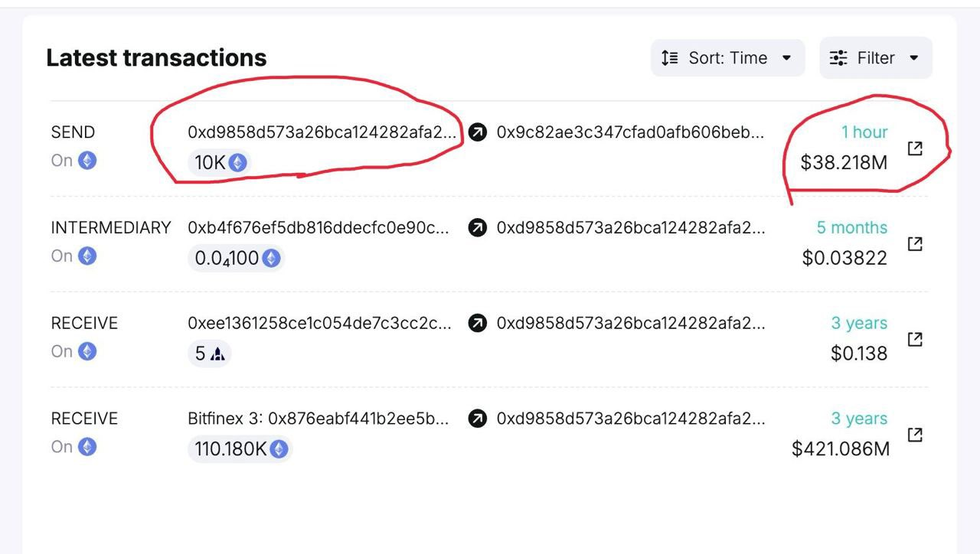This screenshot has width=980, height=554.
Task: Open recipient address 0x9c82ae3c347cfad0afb606beb
Action: tap(630, 132)
